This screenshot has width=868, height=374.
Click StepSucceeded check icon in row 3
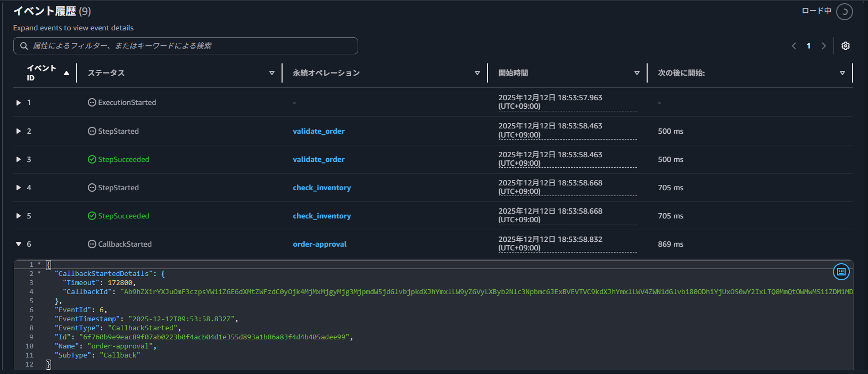click(92, 159)
